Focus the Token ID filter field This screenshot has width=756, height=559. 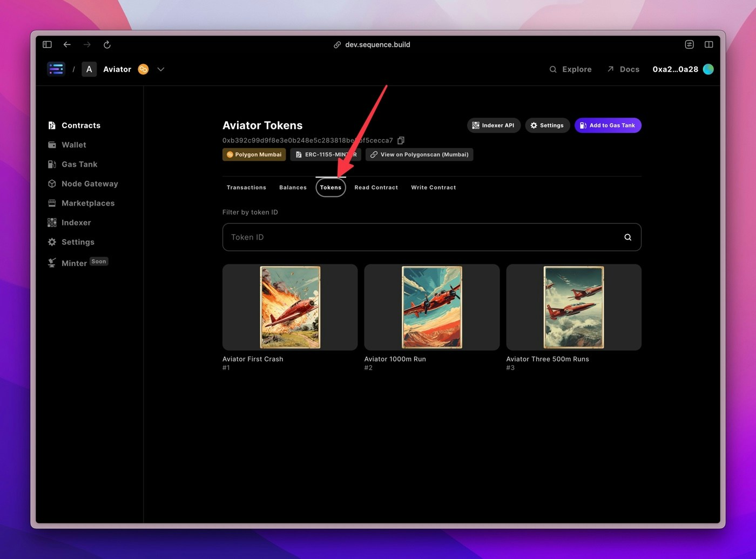click(x=431, y=237)
